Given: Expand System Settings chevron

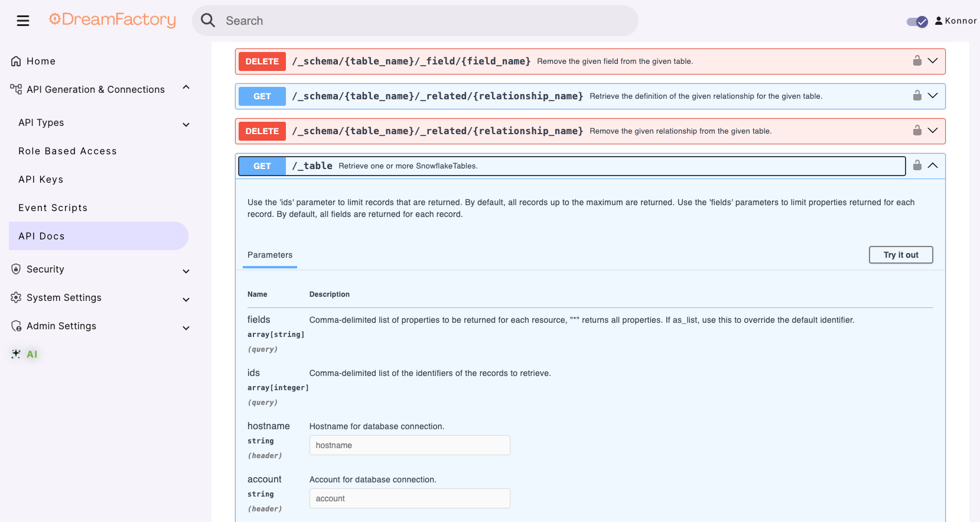Looking at the screenshot, I should (x=186, y=299).
